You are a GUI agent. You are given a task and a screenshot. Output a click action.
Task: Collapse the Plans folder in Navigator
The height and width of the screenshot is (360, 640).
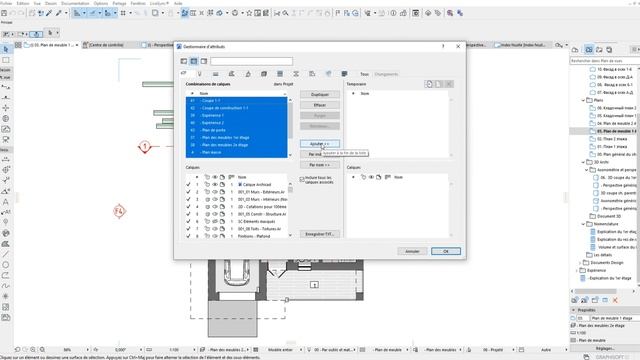point(583,100)
